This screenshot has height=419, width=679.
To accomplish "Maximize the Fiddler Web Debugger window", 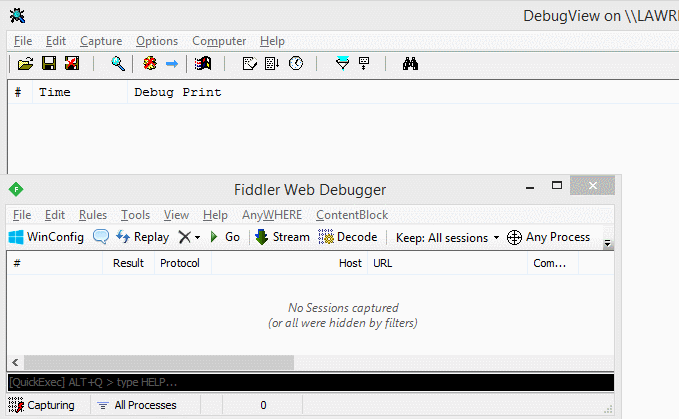I will [x=557, y=186].
